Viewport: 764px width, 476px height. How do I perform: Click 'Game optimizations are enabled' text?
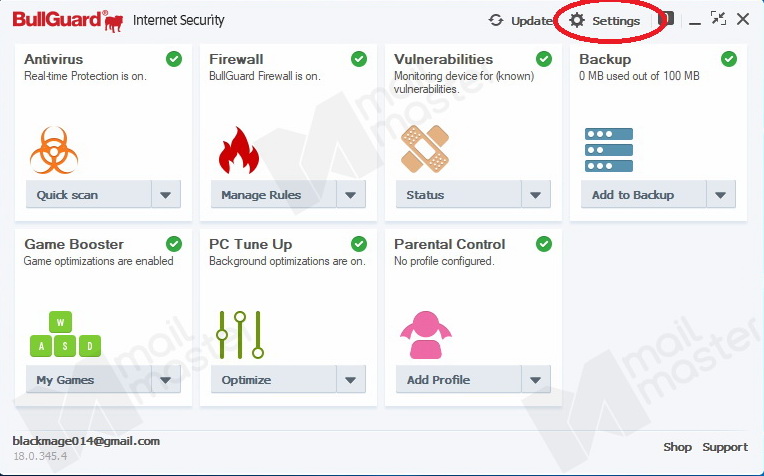pyautogui.click(x=99, y=261)
